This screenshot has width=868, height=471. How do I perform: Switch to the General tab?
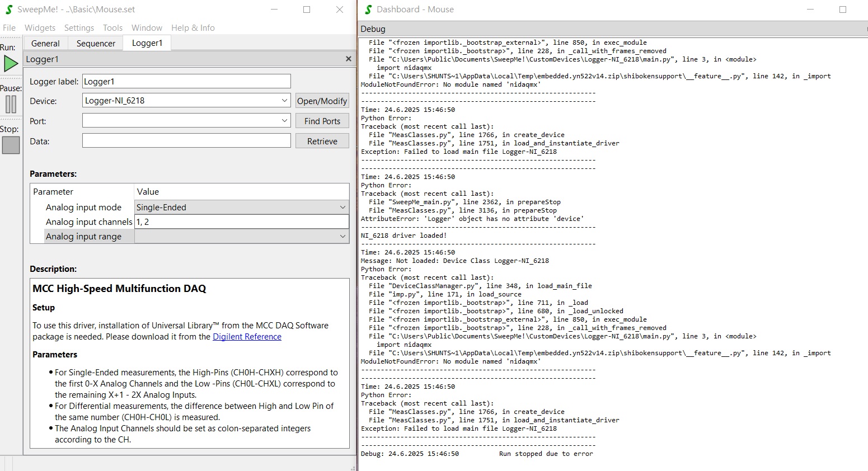[45, 43]
